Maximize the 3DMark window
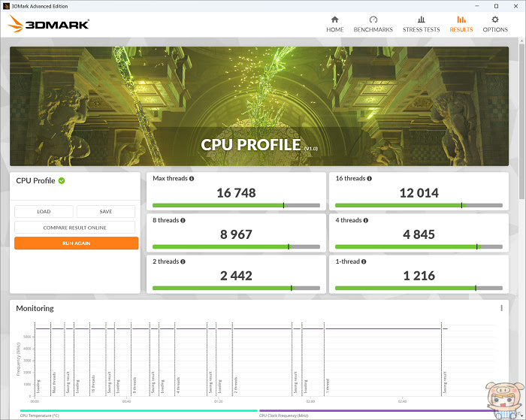Viewport: 526px width, 420px height. 496,6
